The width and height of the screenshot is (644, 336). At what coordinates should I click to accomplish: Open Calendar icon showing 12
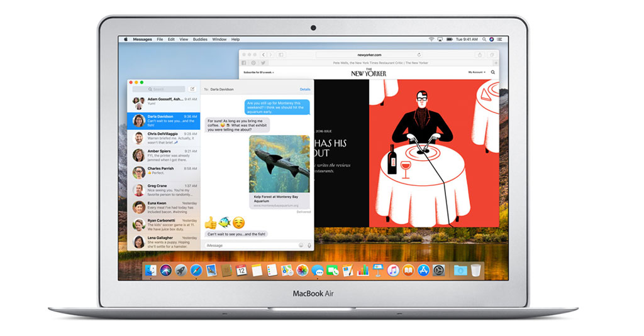click(241, 270)
